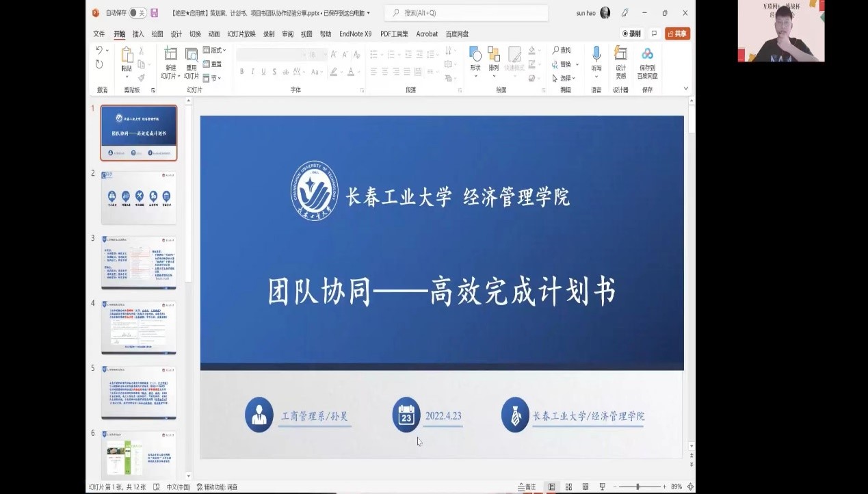Toggle the AutoSave (自动保存) switch
This screenshot has width=868, height=494.
[x=137, y=13]
